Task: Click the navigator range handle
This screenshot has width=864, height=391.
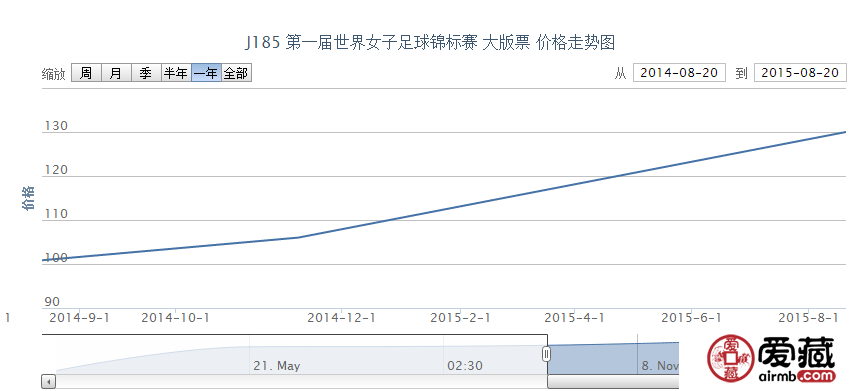Action: 546,354
